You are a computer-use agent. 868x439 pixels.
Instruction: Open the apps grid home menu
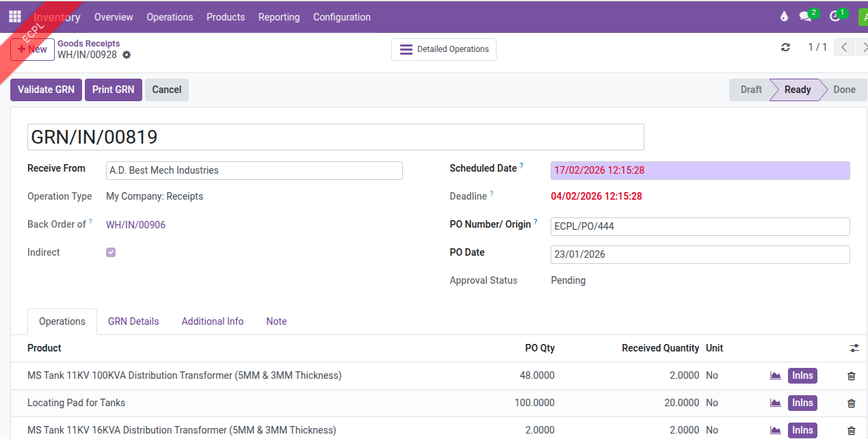[15, 16]
